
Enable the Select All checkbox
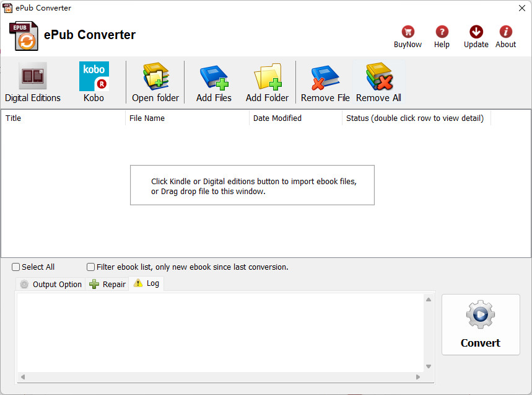[15, 267]
